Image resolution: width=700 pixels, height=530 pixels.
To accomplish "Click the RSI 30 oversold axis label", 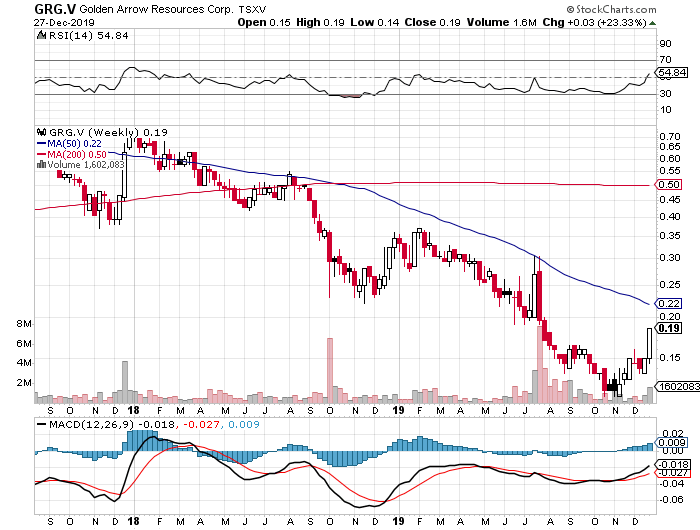I will point(666,93).
